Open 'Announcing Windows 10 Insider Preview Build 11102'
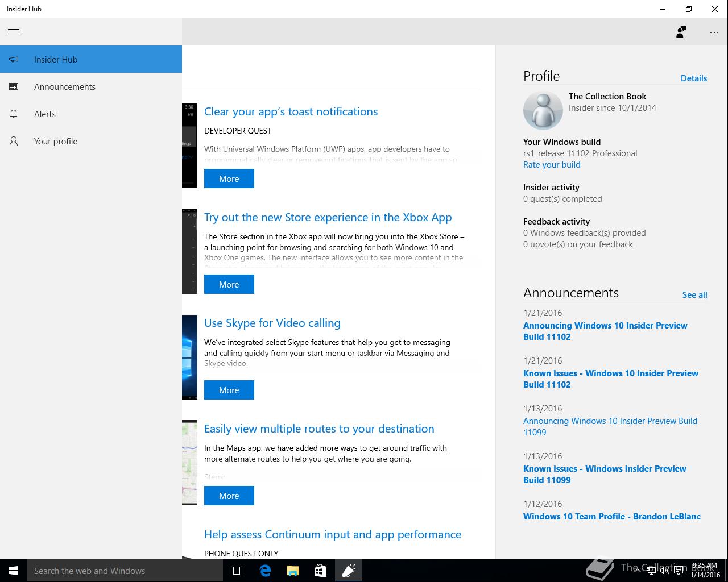 click(605, 331)
